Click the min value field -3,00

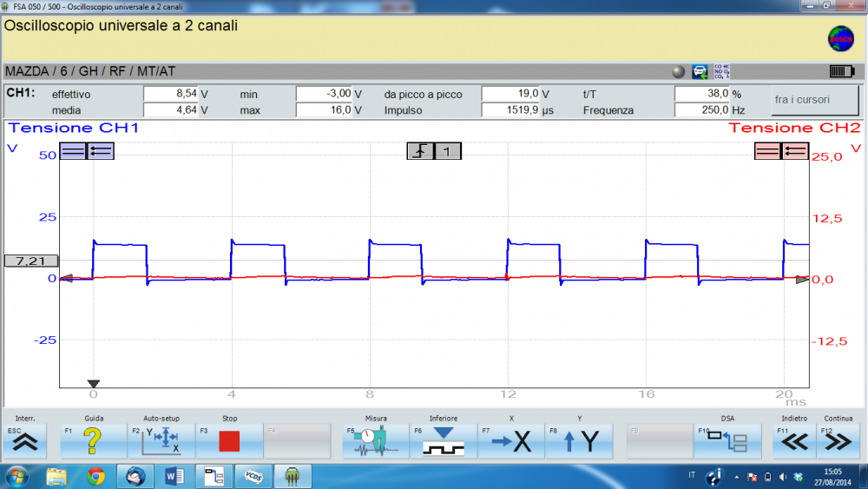click(325, 94)
